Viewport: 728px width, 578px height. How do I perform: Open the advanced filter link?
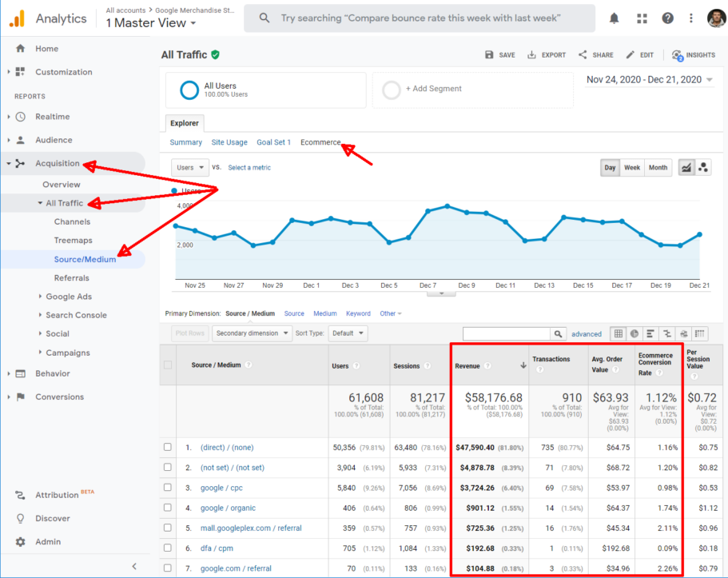click(586, 333)
